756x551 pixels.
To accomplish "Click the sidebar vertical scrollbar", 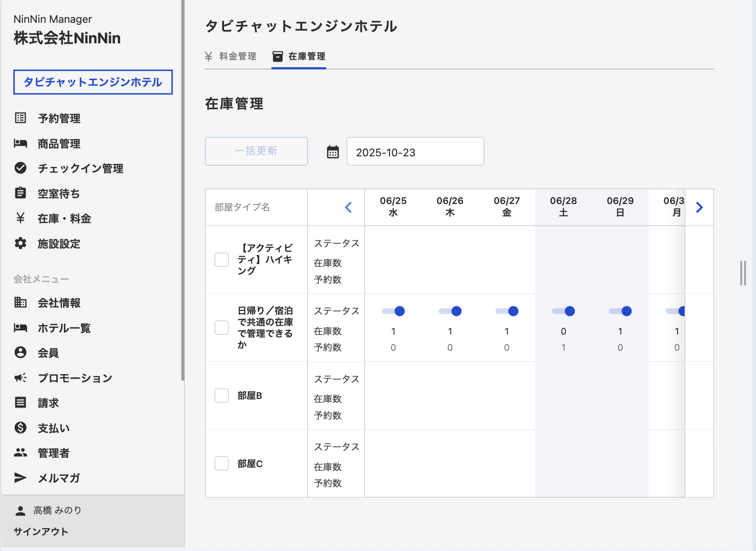I will click(x=183, y=191).
